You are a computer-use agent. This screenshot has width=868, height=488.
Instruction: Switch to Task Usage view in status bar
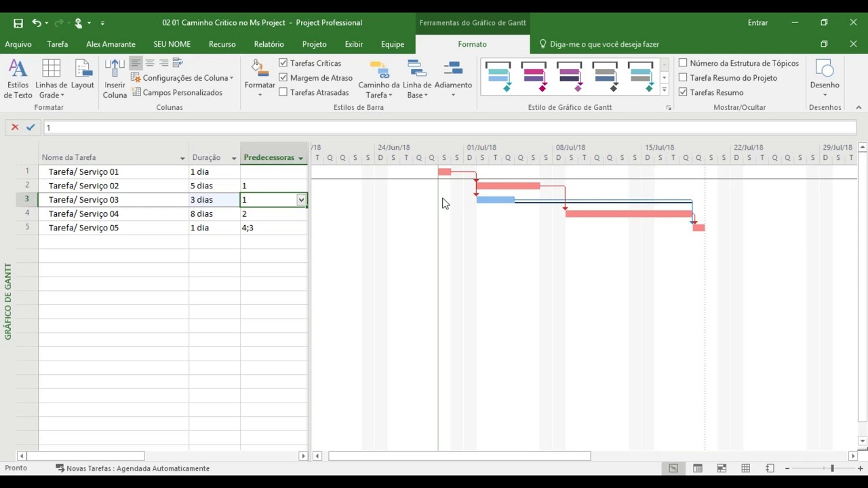point(698,468)
